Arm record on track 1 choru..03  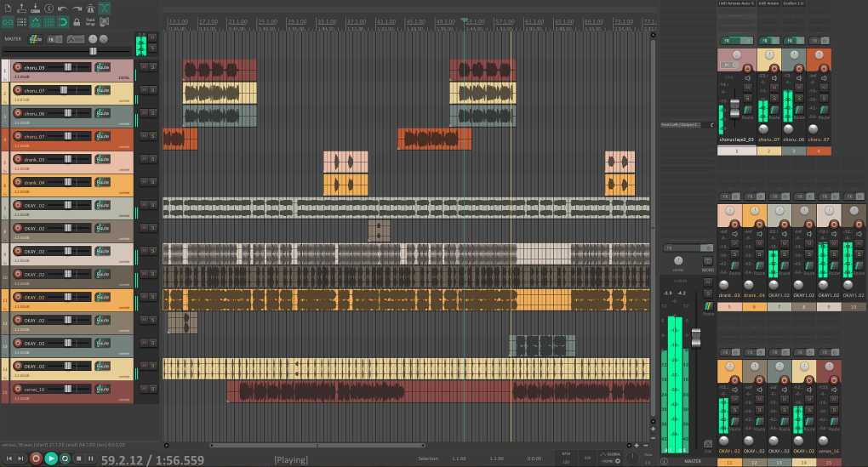[18, 67]
